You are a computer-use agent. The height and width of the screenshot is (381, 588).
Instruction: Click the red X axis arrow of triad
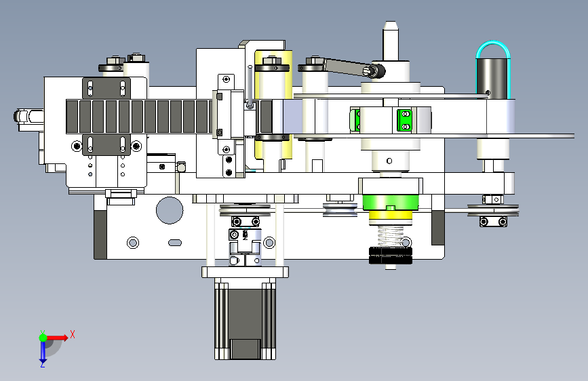pos(58,338)
